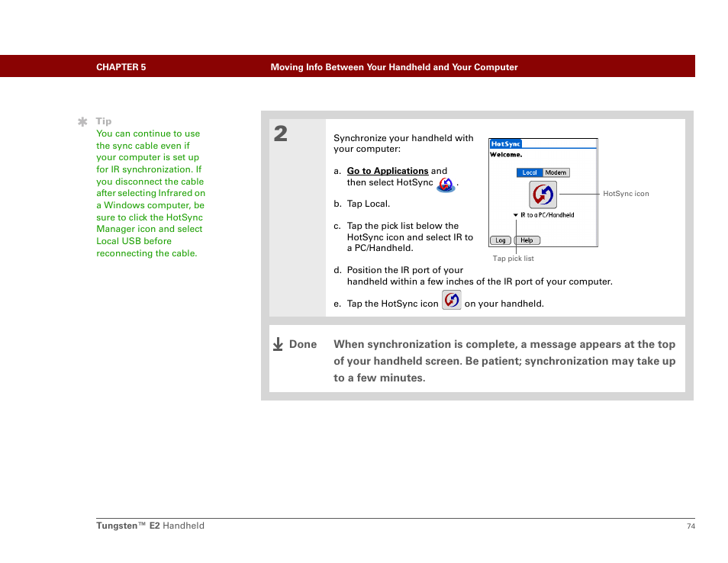Click the "Position the IR port of your" line
728x563 pixels.
[405, 270]
